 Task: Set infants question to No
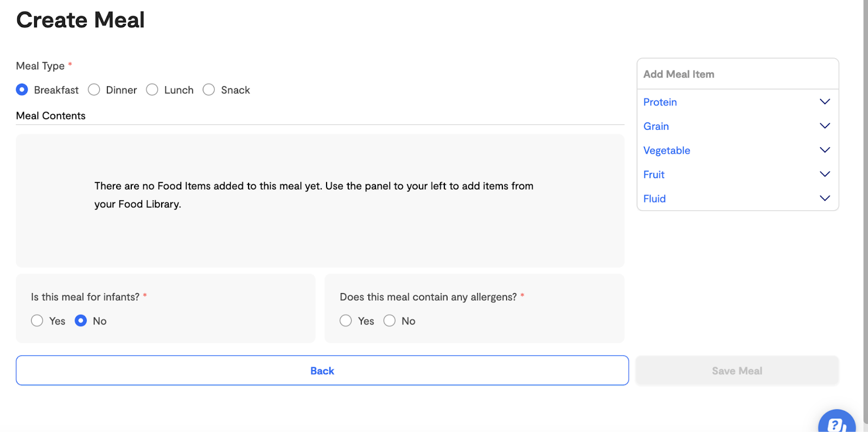pos(81,321)
